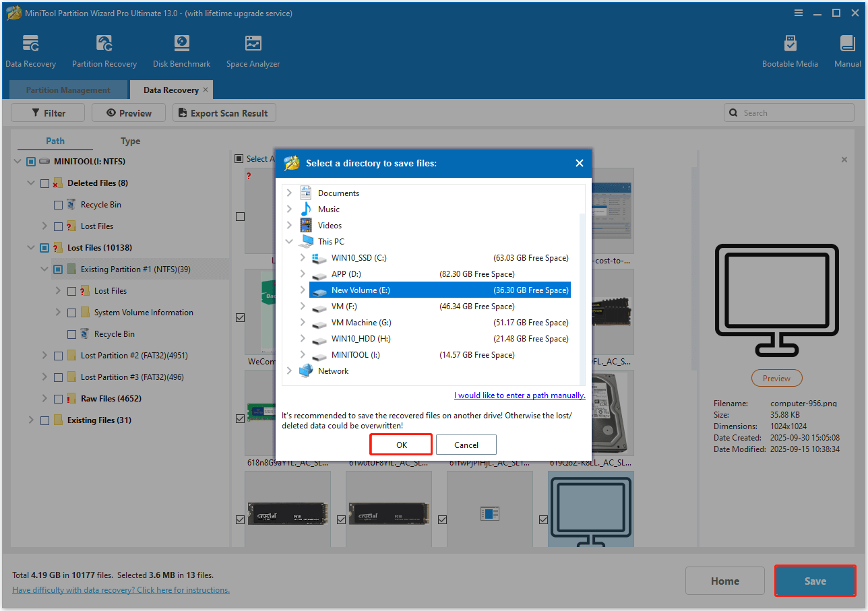This screenshot has width=868, height=611.
Task: Open the application hamburger menu
Action: click(x=799, y=13)
